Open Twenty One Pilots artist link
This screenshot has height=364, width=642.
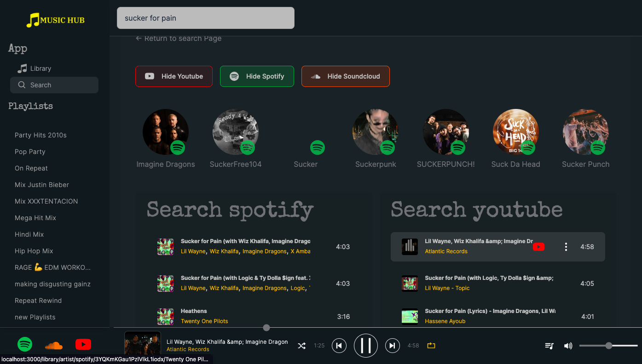204,321
